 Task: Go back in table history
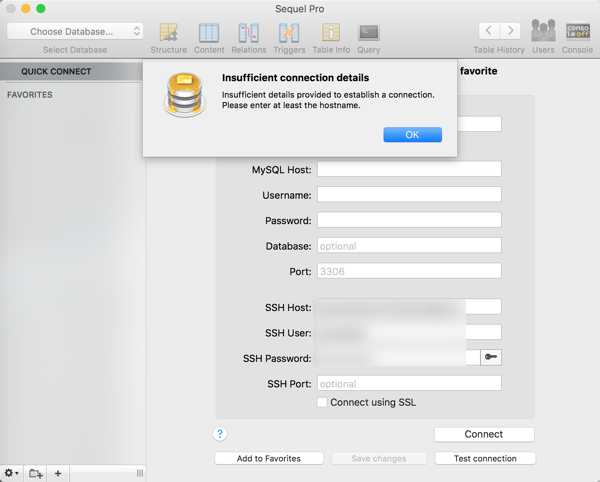tap(489, 31)
